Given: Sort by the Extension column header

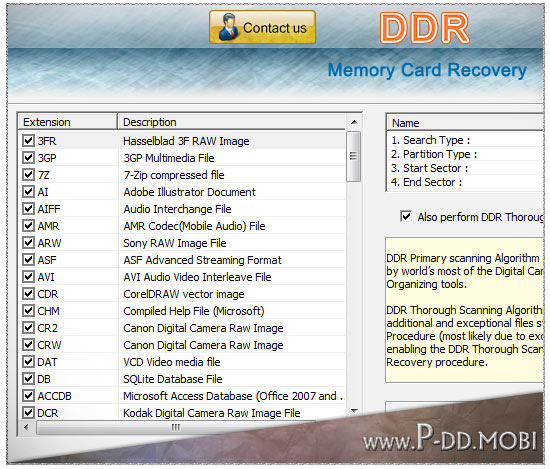Looking at the screenshot, I should click(67, 122).
